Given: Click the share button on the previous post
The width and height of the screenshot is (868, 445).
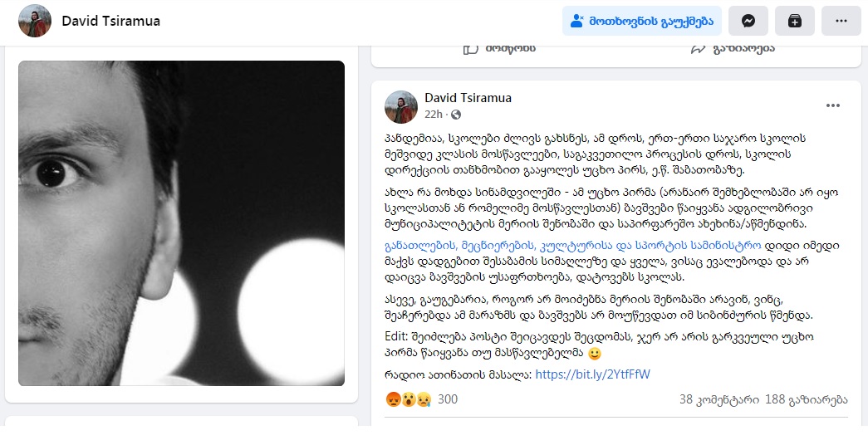Looking at the screenshot, I should tap(732, 49).
